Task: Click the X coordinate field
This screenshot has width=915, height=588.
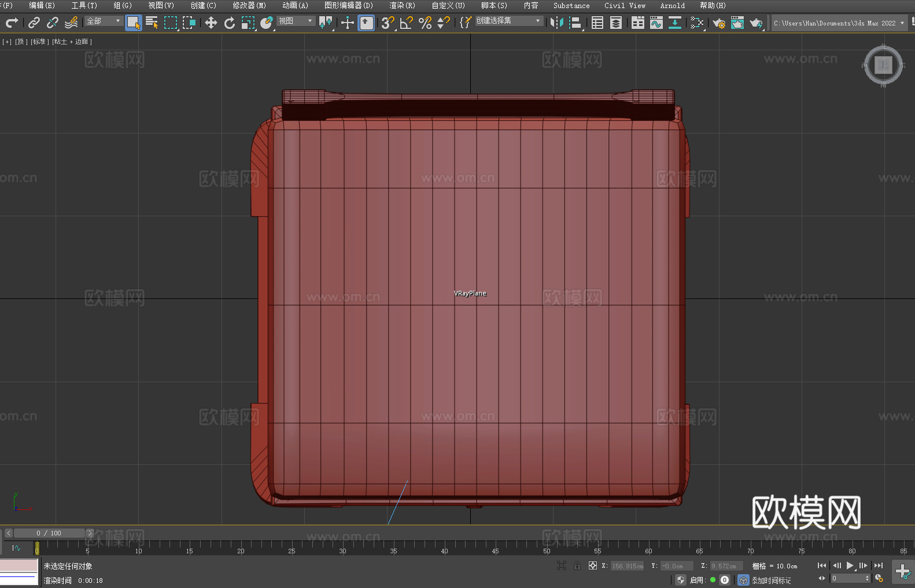Action: (628, 566)
